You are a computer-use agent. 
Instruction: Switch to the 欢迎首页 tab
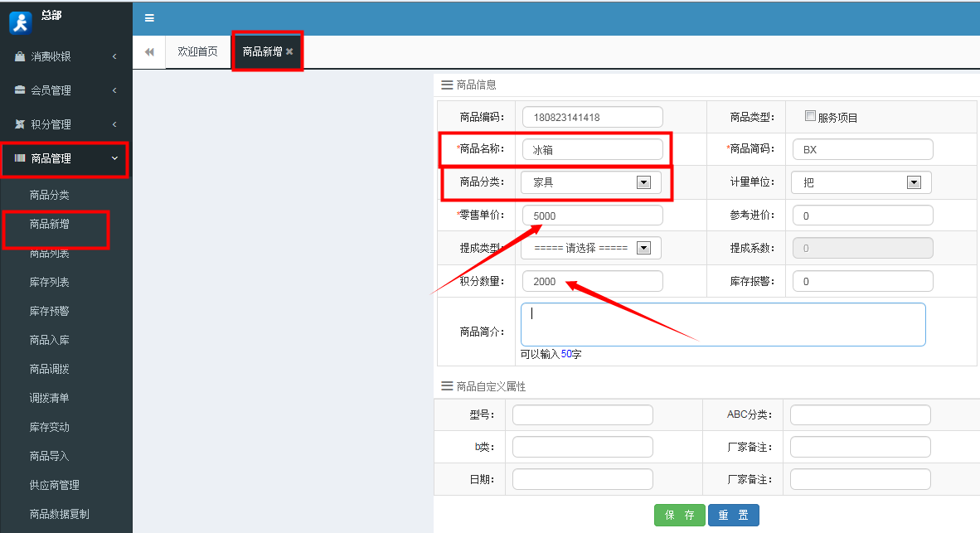198,51
